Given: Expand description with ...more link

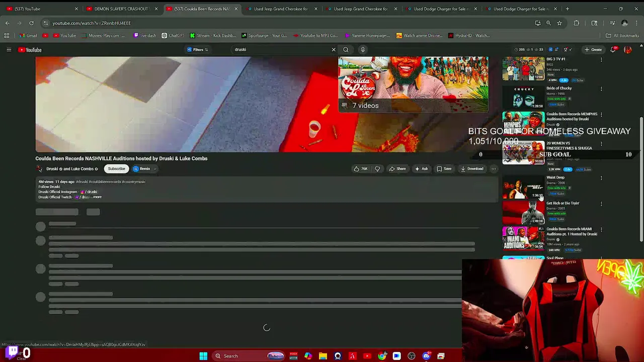Looking at the screenshot, I should point(96,197).
